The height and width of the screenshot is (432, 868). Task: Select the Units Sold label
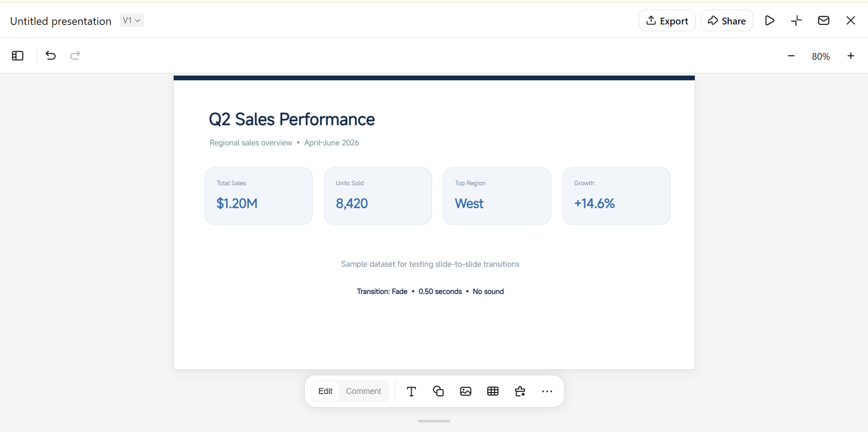[350, 183]
